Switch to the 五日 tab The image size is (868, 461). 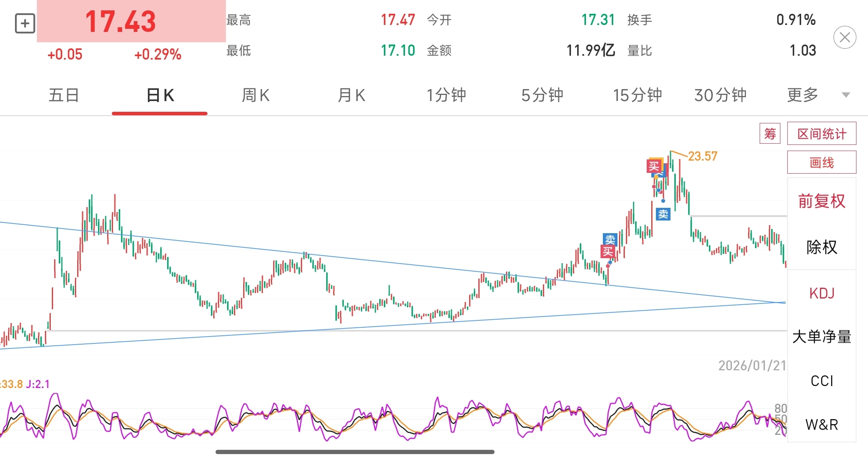point(64,95)
